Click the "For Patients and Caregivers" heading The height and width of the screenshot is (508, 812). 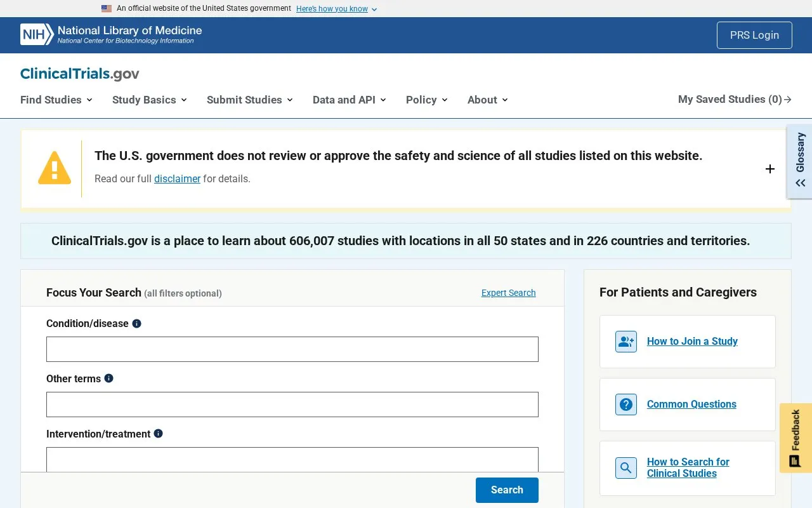coord(678,292)
